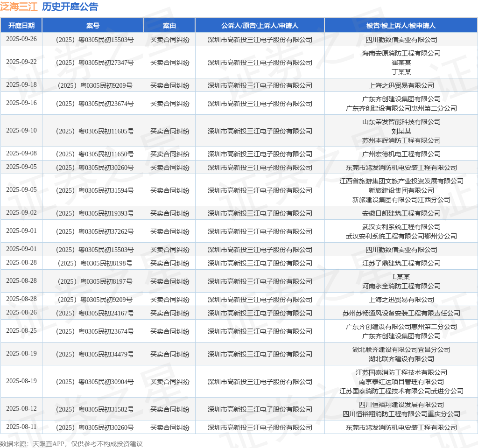
Task: Select date cell 2025-09-02
Action: 21,213
